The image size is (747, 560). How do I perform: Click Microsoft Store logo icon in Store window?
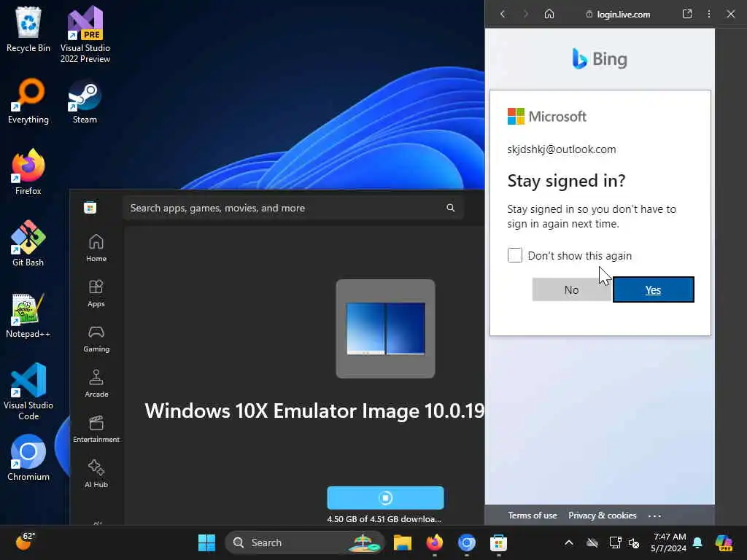point(90,208)
